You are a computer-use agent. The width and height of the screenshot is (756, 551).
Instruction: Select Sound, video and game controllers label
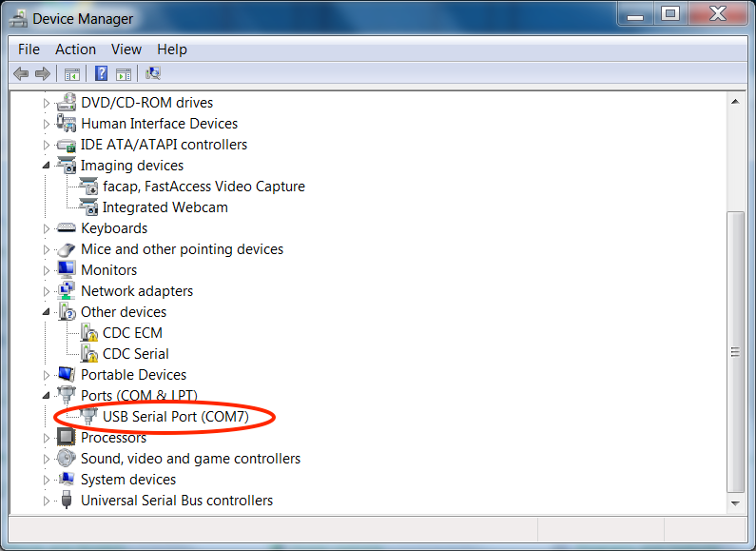(190, 459)
